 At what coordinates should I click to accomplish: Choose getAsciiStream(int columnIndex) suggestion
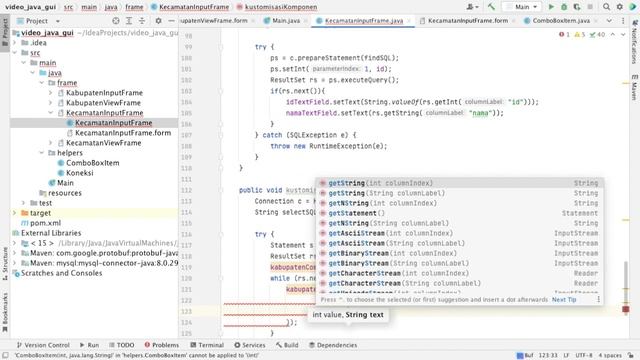click(460, 233)
